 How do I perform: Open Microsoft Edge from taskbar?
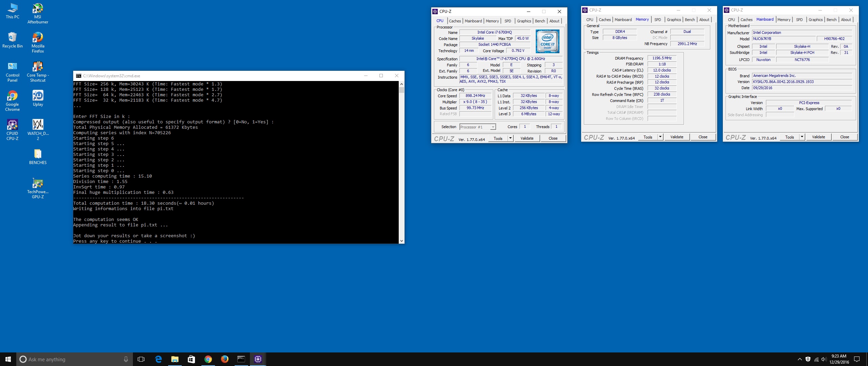click(158, 359)
